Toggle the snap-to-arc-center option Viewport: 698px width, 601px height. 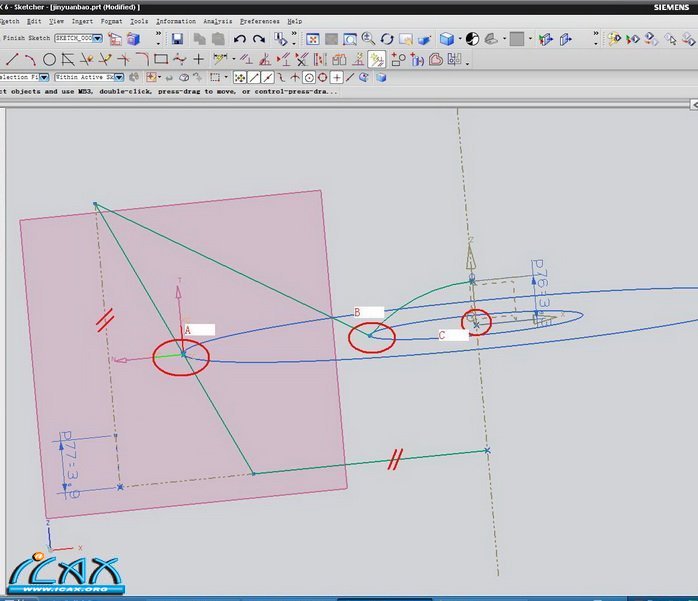[309, 77]
